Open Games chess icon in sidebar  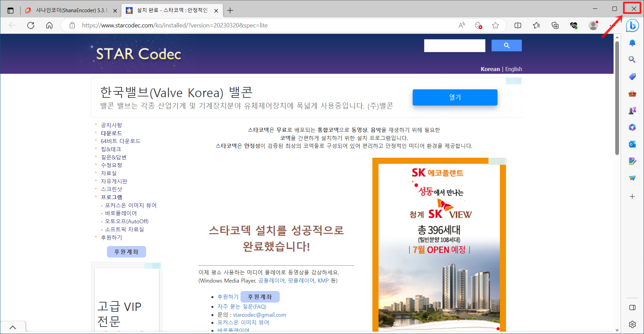(632, 110)
